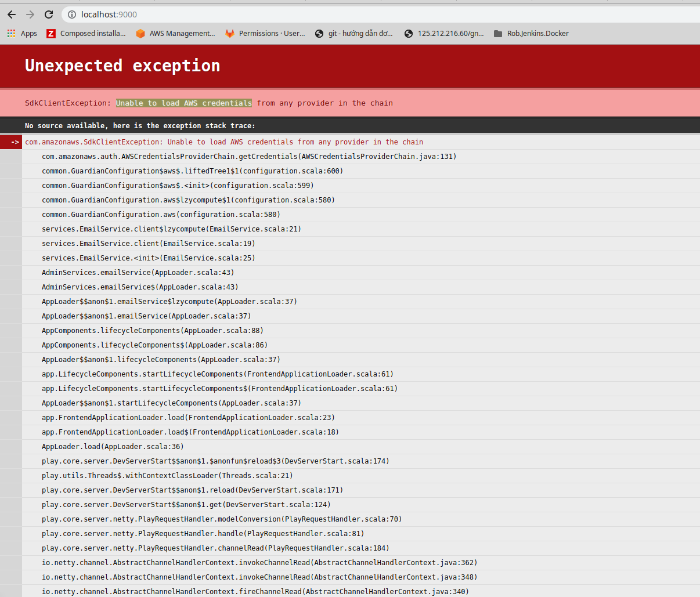700x597 pixels.
Task: Click DevServerStart reload$3 scala:174 line
Action: pyautogui.click(x=215, y=461)
